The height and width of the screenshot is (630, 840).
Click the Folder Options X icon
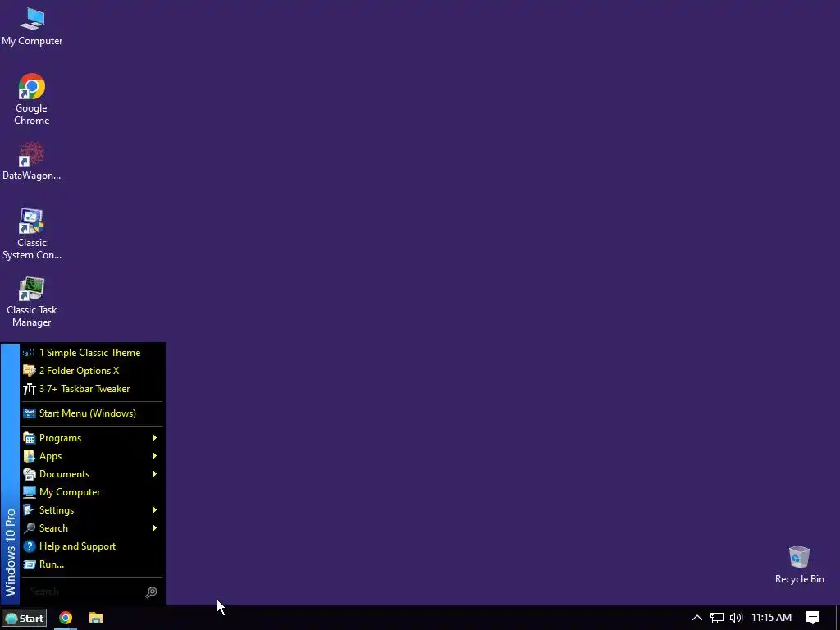pos(30,371)
